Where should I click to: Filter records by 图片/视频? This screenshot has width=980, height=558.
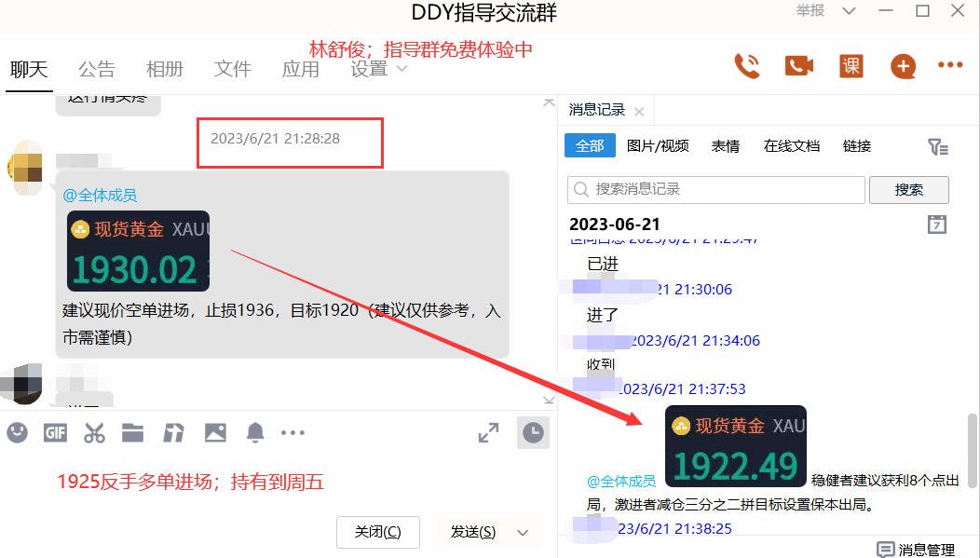(658, 145)
